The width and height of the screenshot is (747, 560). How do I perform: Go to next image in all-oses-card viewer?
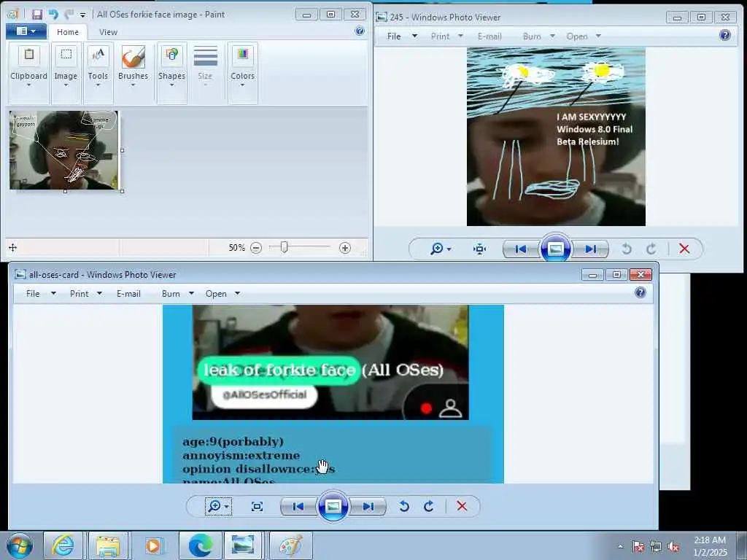coord(368,506)
